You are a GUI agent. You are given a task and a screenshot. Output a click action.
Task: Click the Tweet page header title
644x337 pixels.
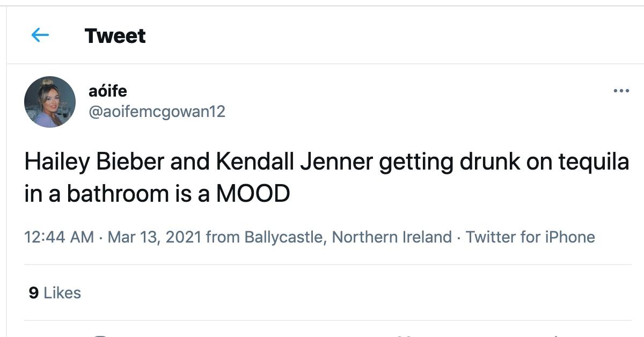pos(115,36)
